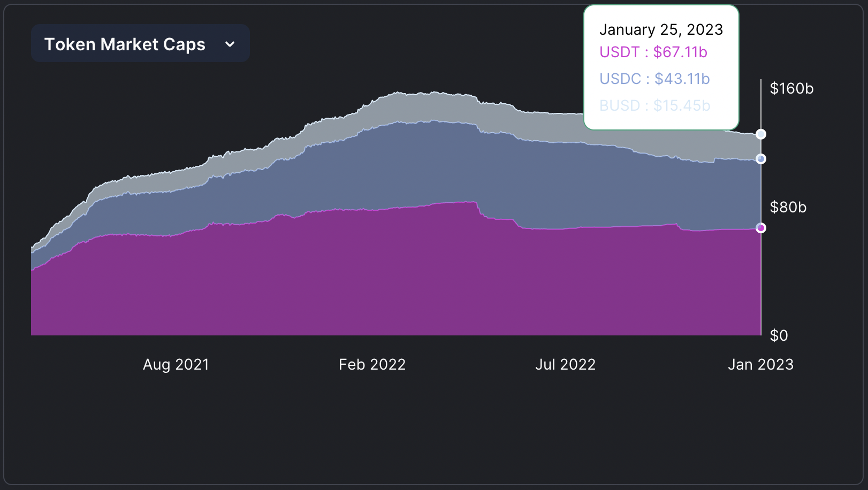The height and width of the screenshot is (490, 868).
Task: Click the Jan 2023 x-axis label
Action: tap(760, 364)
